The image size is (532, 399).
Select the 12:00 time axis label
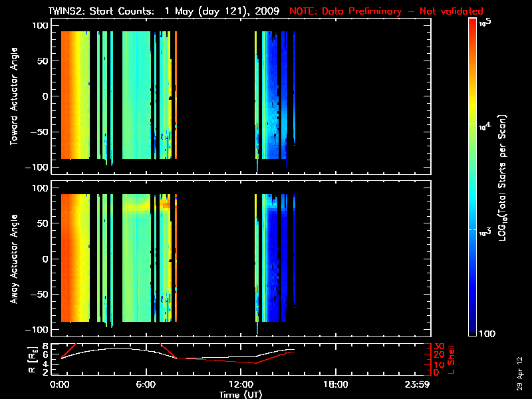pos(241,385)
